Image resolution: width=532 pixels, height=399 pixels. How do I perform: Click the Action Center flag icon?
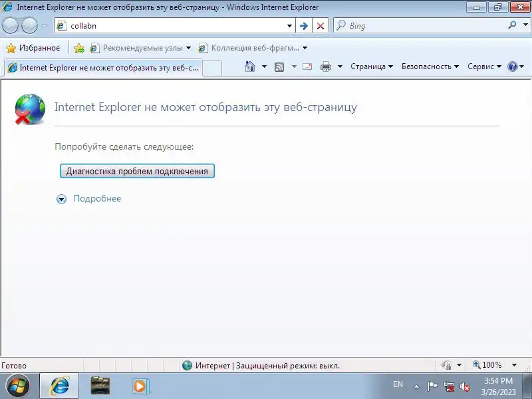(x=433, y=386)
